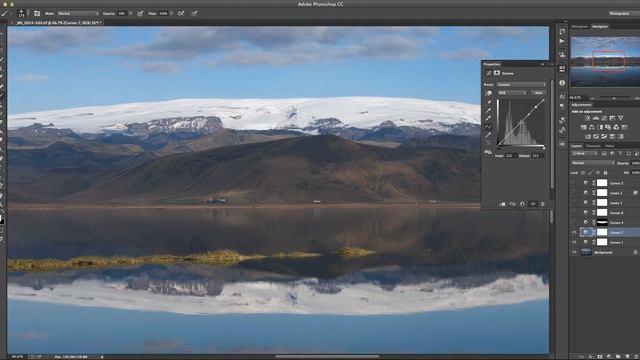Pick the black point eyedropper in Curves
This screenshot has width=640, height=360.
pyautogui.click(x=489, y=102)
